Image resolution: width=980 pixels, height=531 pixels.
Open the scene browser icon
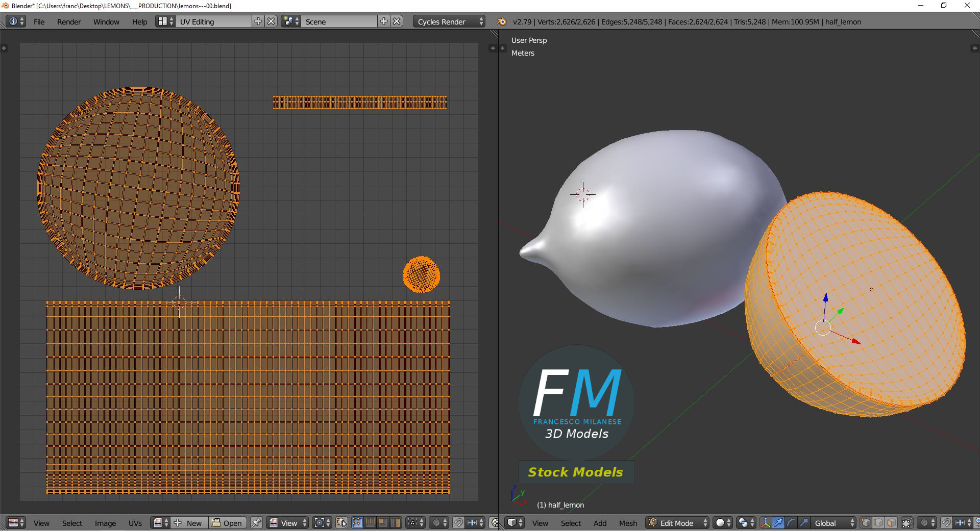pyautogui.click(x=291, y=21)
